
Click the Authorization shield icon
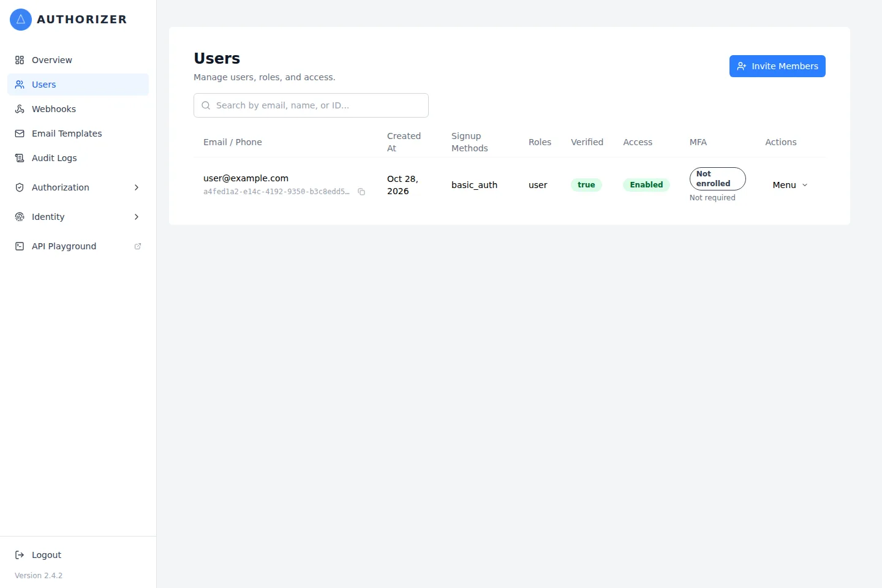tap(20, 187)
